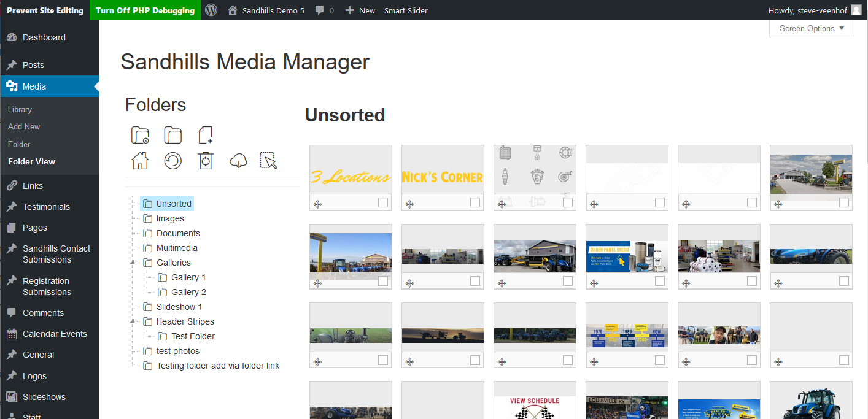Tick the checkbox on the sunset silhouette thumbnail

tap(475, 360)
